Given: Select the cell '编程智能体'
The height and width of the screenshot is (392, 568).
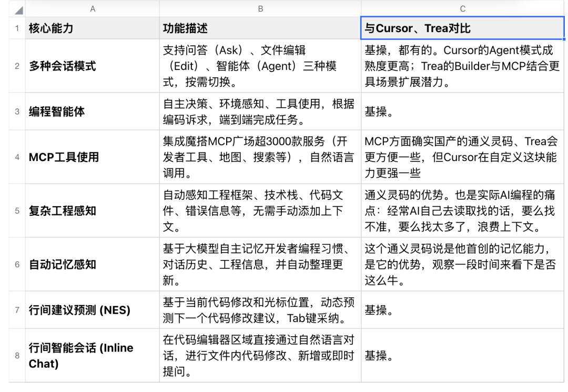Looking at the screenshot, I should [x=93, y=112].
